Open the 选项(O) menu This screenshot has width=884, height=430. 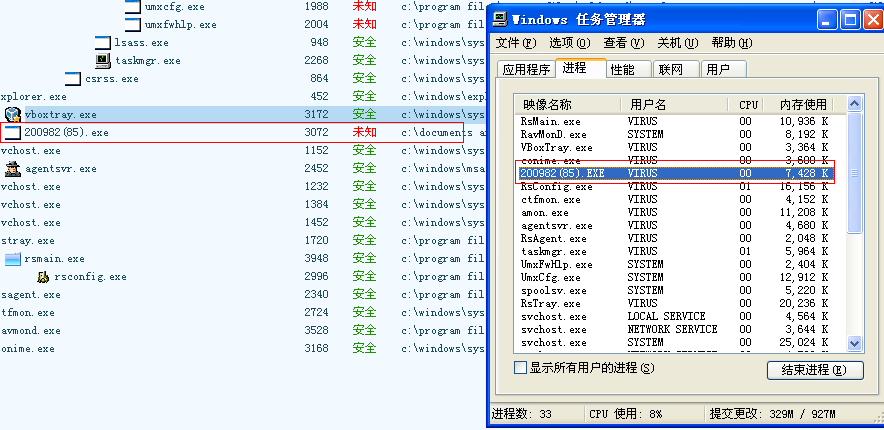570,43
